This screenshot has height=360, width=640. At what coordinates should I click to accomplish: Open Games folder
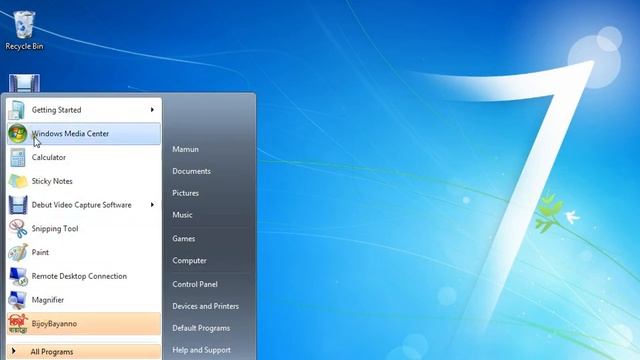(184, 239)
